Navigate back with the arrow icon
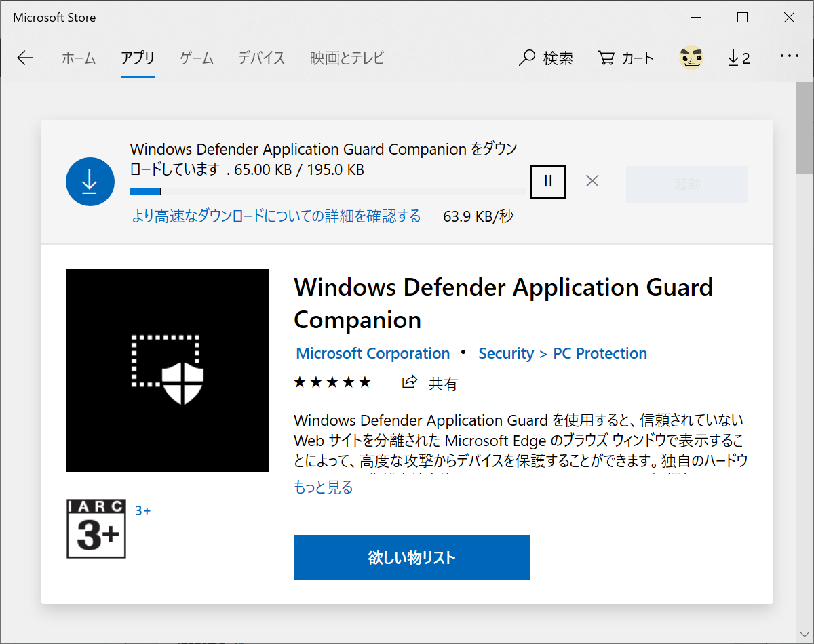This screenshot has height=644, width=814. [x=25, y=58]
